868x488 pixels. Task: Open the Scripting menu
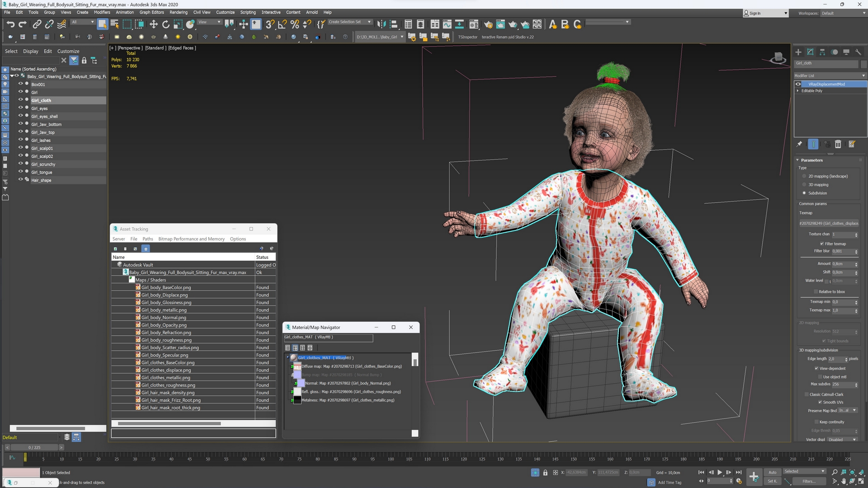248,13
